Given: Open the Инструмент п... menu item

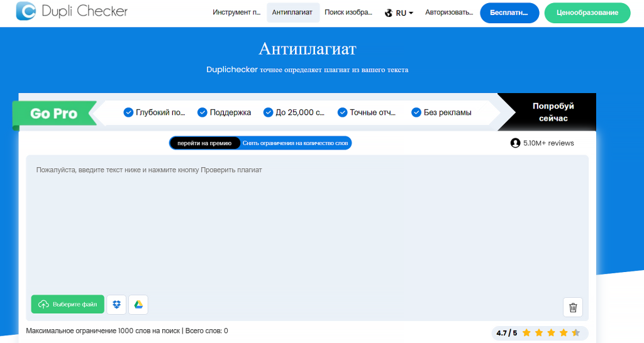Looking at the screenshot, I should click(x=236, y=13).
